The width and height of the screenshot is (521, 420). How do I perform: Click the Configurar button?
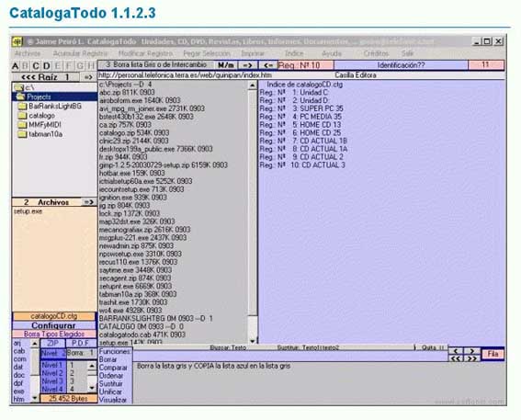54,325
